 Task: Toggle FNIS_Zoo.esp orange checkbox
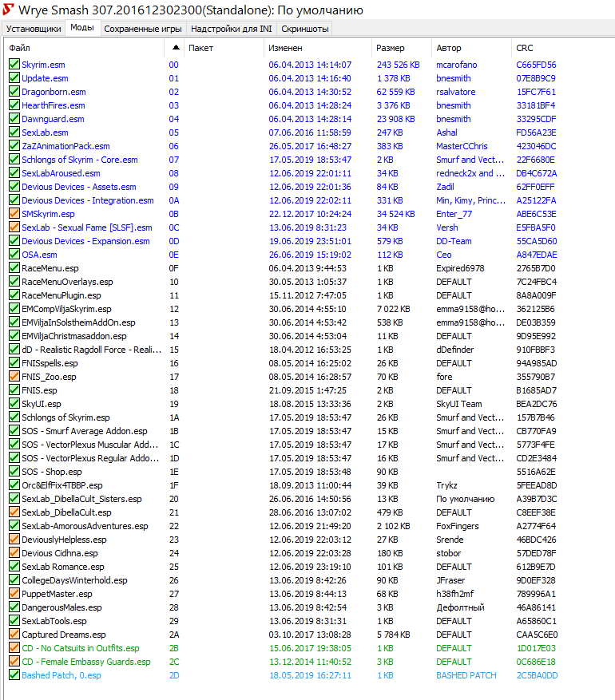tap(14, 376)
